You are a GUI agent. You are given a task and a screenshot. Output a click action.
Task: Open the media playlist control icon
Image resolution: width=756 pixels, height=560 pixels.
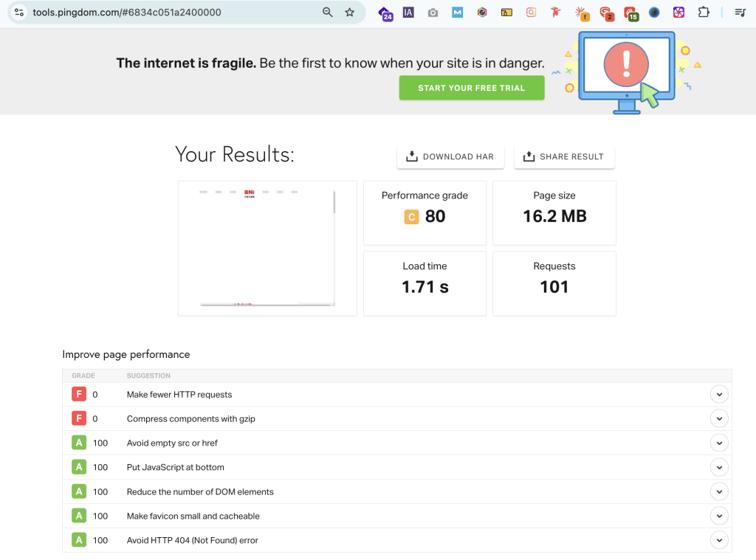coord(740,13)
